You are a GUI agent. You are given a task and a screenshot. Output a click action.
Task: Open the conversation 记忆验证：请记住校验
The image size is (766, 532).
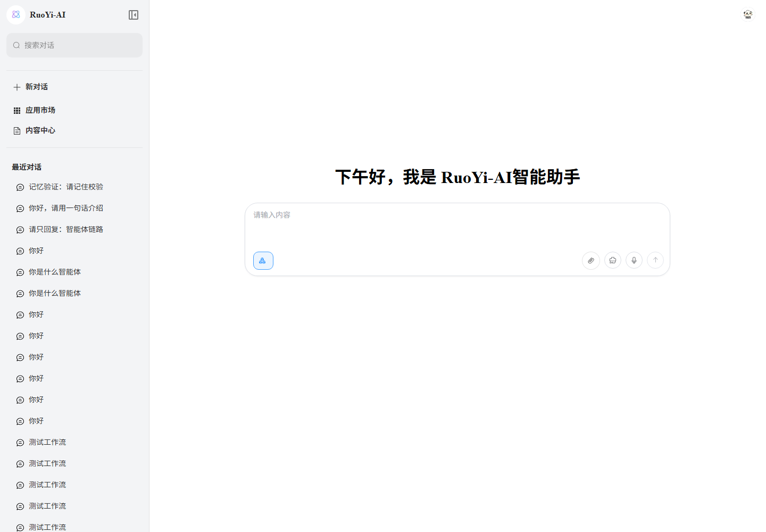click(74, 187)
